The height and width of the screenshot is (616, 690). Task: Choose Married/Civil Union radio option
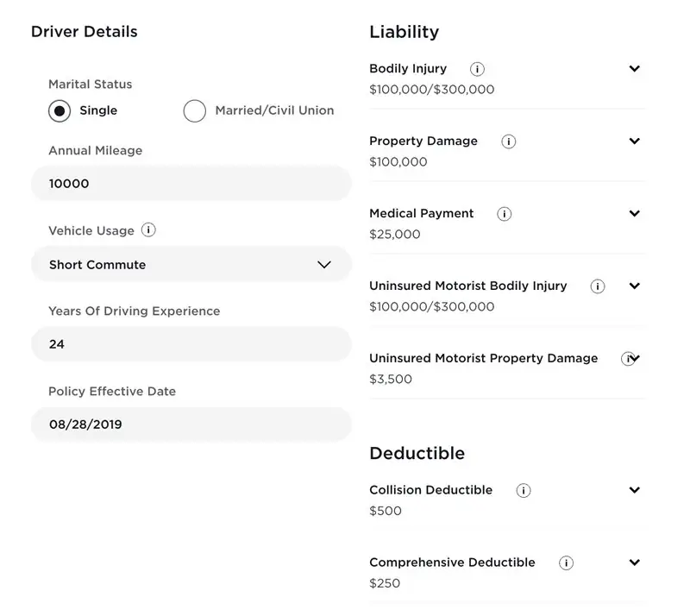pos(195,111)
